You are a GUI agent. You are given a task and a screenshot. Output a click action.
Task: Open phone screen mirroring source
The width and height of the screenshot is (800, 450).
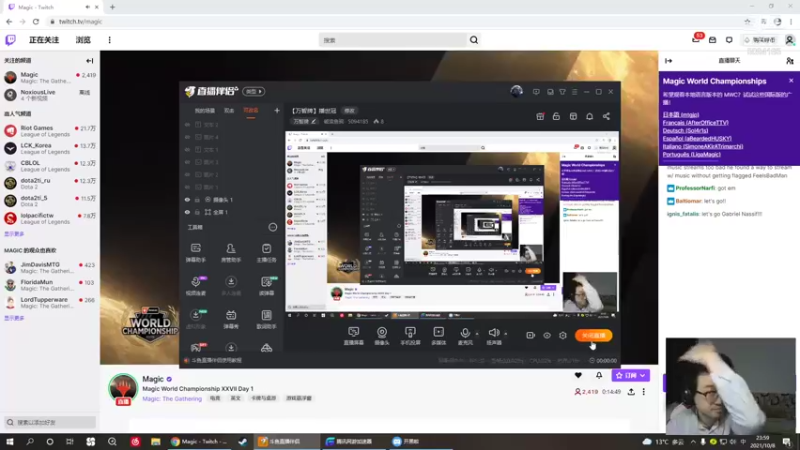coord(410,335)
